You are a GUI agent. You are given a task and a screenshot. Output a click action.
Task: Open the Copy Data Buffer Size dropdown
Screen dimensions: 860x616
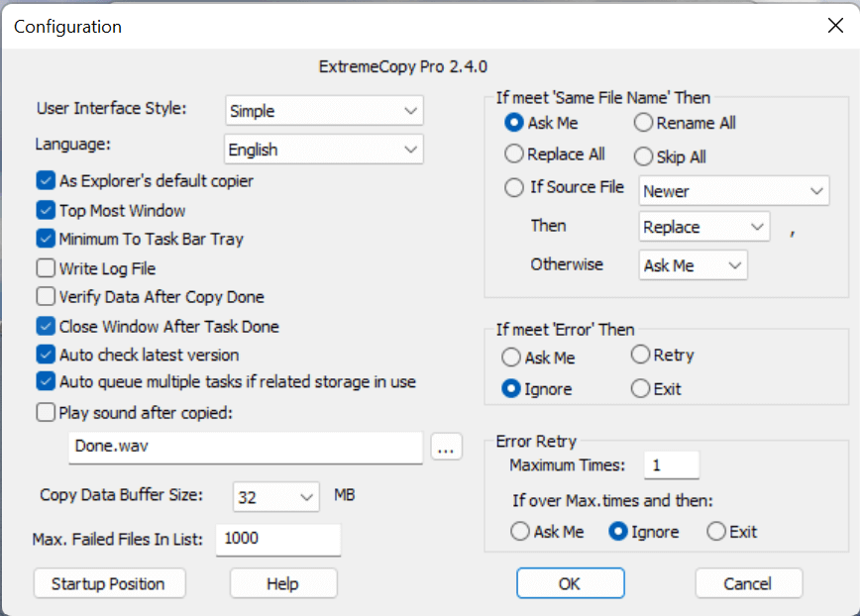[x=275, y=496]
